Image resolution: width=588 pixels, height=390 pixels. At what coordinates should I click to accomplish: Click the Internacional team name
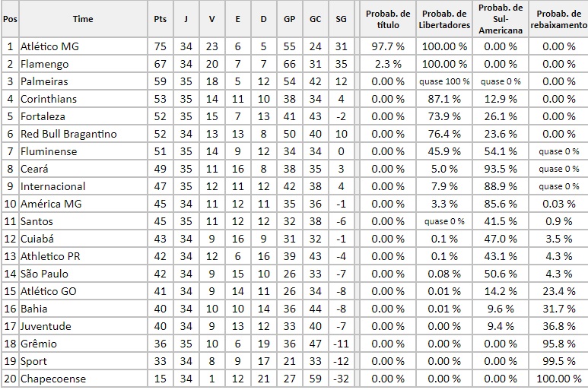click(x=53, y=186)
